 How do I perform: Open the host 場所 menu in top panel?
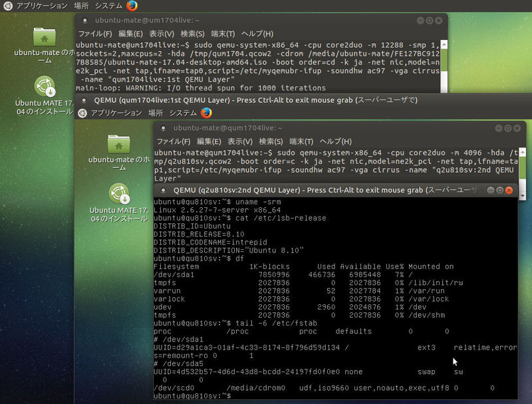tap(81, 6)
